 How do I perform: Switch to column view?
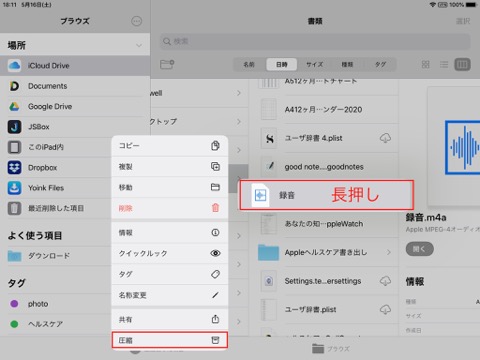pyautogui.click(x=462, y=64)
